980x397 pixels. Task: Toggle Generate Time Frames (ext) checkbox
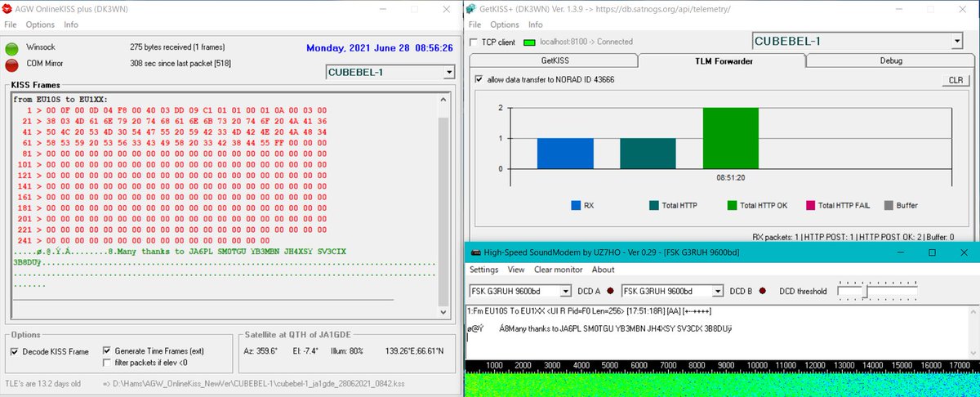pyautogui.click(x=107, y=351)
